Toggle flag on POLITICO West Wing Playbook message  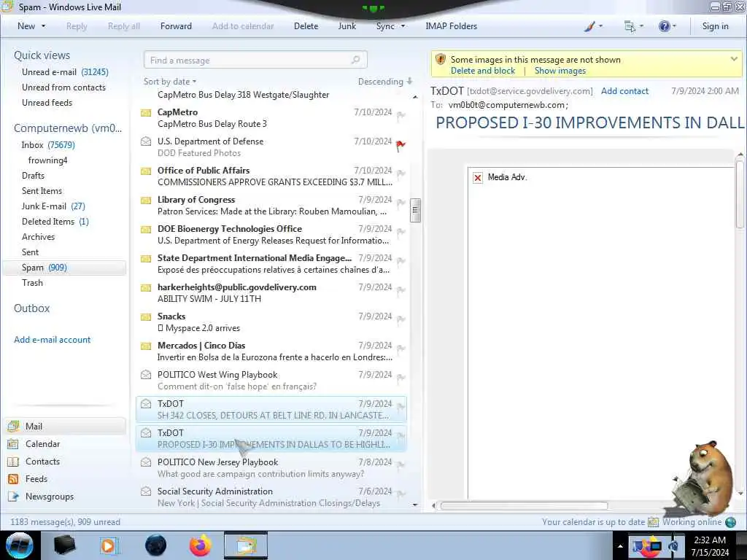[401, 378]
